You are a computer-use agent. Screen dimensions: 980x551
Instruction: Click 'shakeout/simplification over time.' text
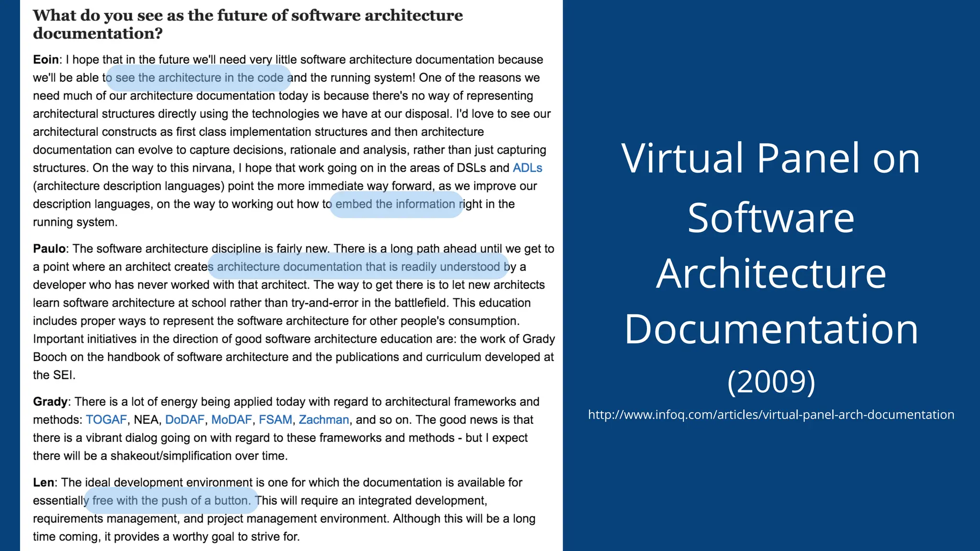[x=199, y=456]
